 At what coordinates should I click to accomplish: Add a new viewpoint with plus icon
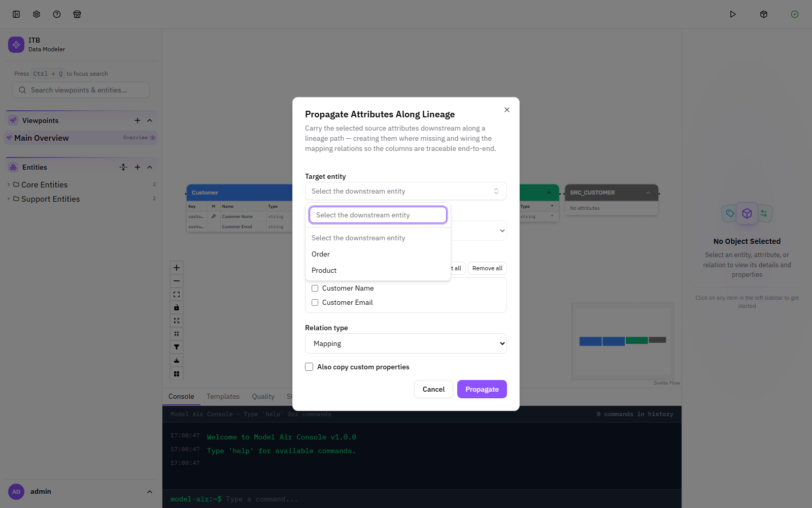click(x=138, y=120)
